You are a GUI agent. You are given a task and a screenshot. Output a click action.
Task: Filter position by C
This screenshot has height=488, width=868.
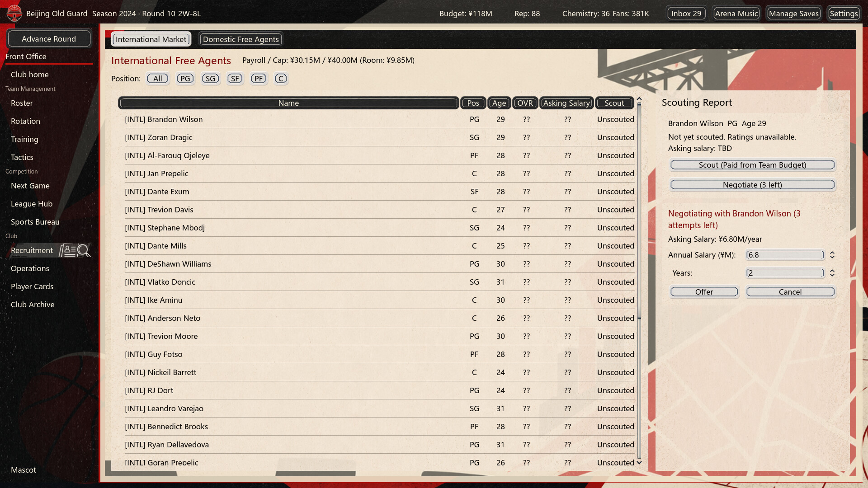coord(281,79)
